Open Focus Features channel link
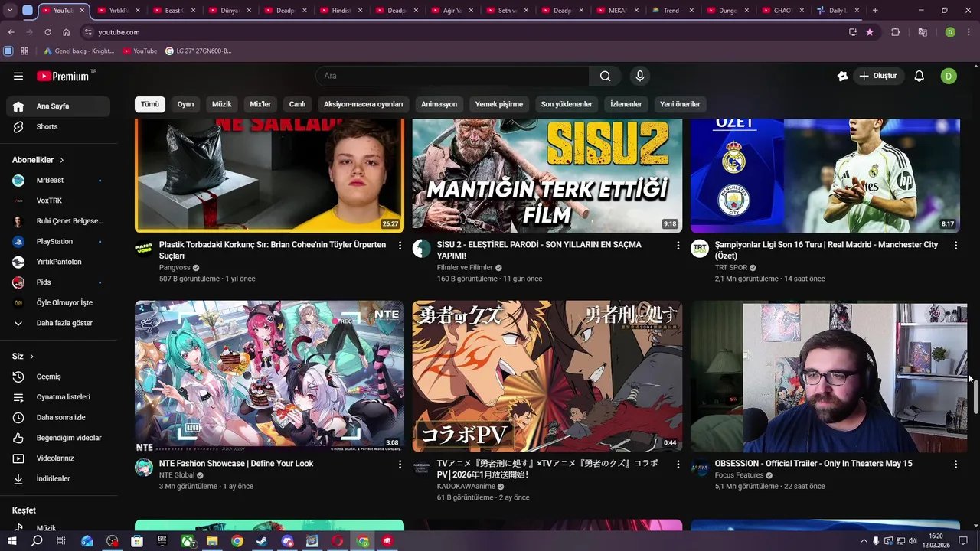 click(x=739, y=475)
